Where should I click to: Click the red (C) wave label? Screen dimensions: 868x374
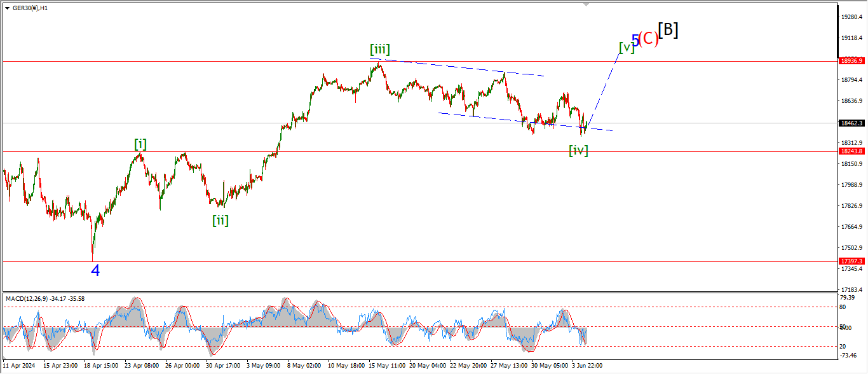click(x=648, y=39)
